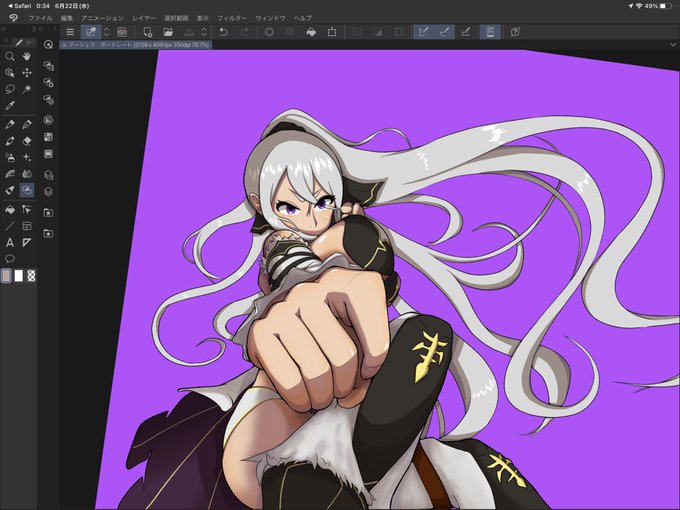Select the Hand move-view tool
Screen dimensions: 680x510
(x=27, y=56)
